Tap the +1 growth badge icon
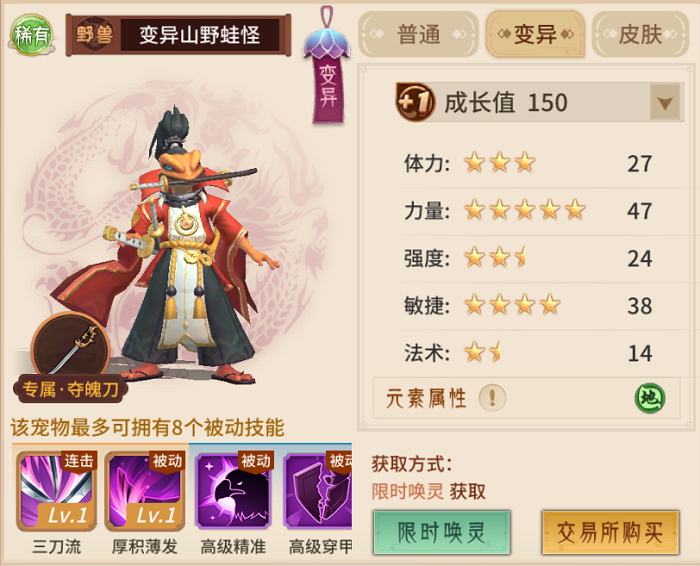The height and width of the screenshot is (566, 700). (x=415, y=102)
